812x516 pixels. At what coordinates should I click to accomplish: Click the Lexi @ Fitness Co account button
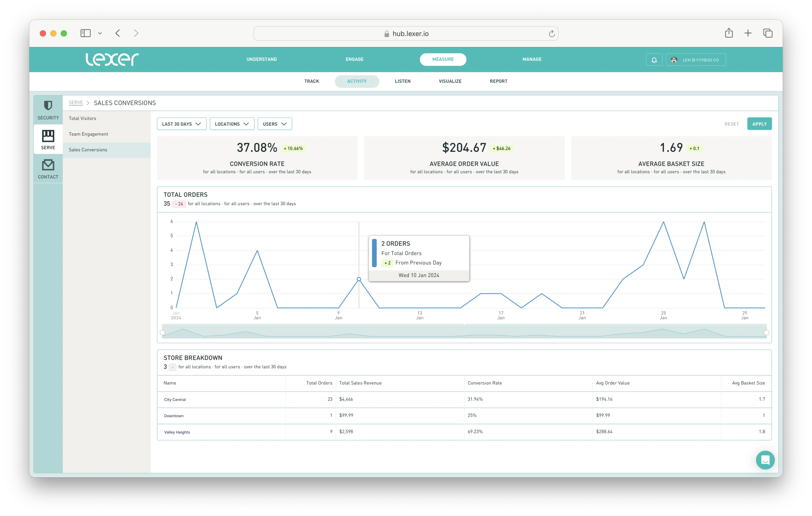[x=696, y=60]
